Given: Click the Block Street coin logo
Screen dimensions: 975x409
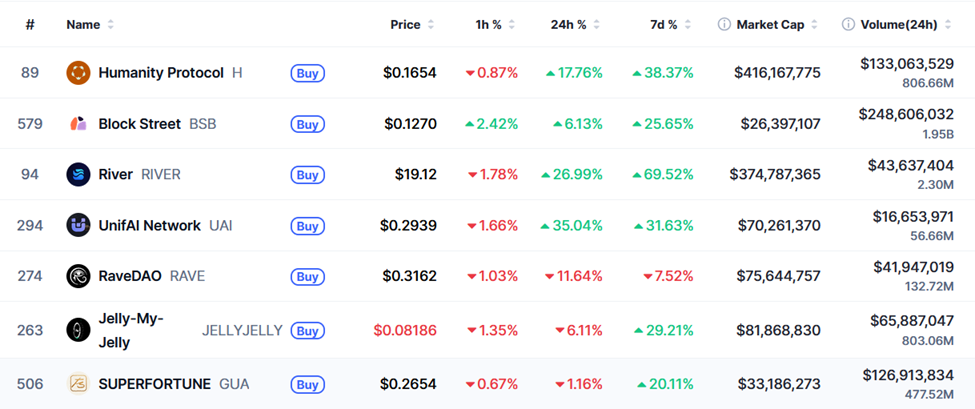Looking at the screenshot, I should click(78, 124).
